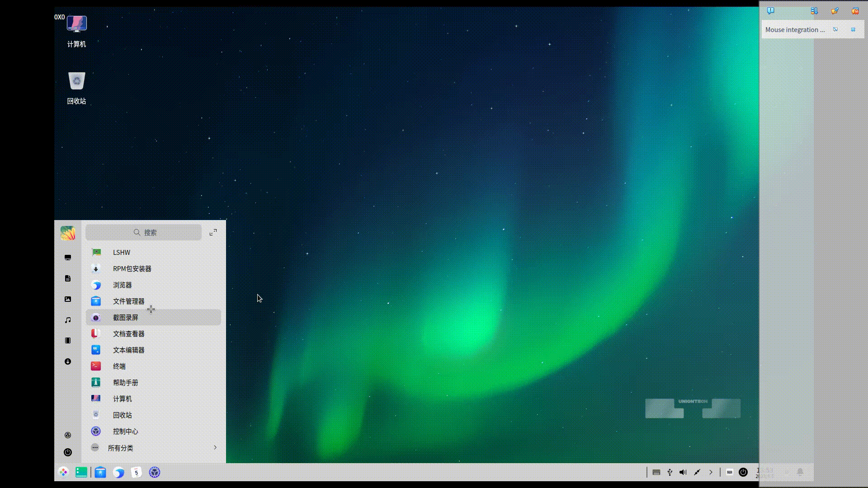Dismiss the Mouse integration notification

point(854,29)
